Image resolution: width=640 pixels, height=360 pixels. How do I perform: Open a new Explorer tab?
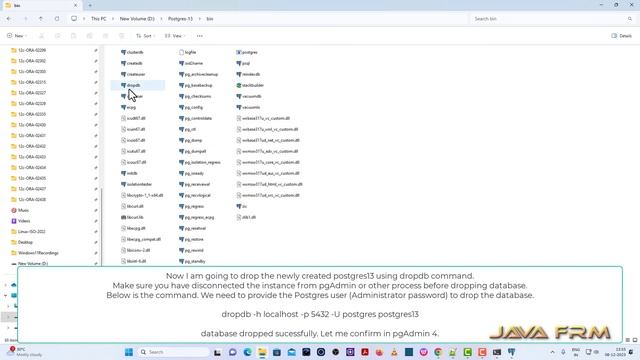(90, 5)
